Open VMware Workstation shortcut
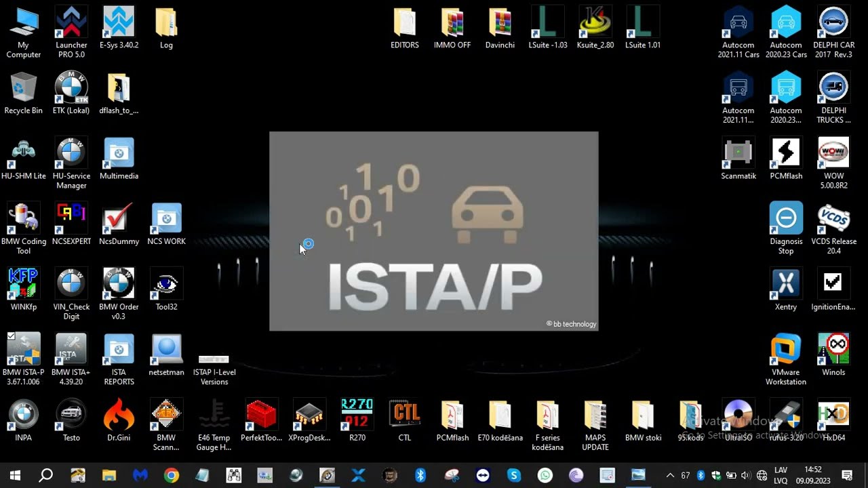 [786, 359]
